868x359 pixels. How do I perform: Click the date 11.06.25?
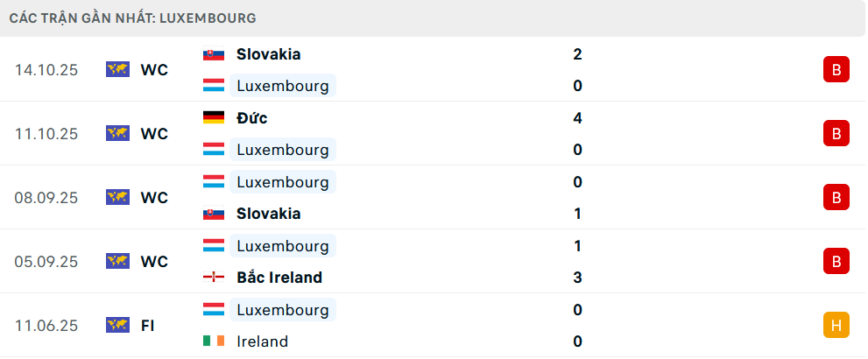pyautogui.click(x=46, y=326)
